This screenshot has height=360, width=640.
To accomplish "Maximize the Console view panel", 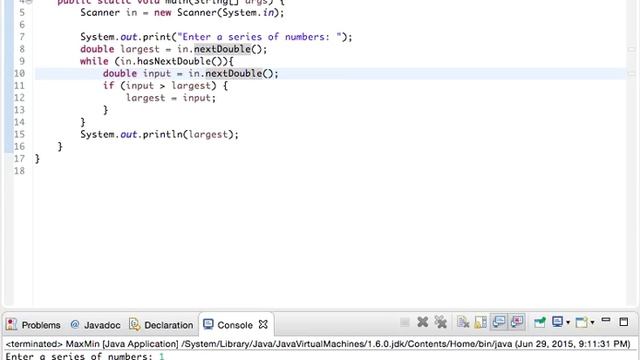I will [x=624, y=322].
